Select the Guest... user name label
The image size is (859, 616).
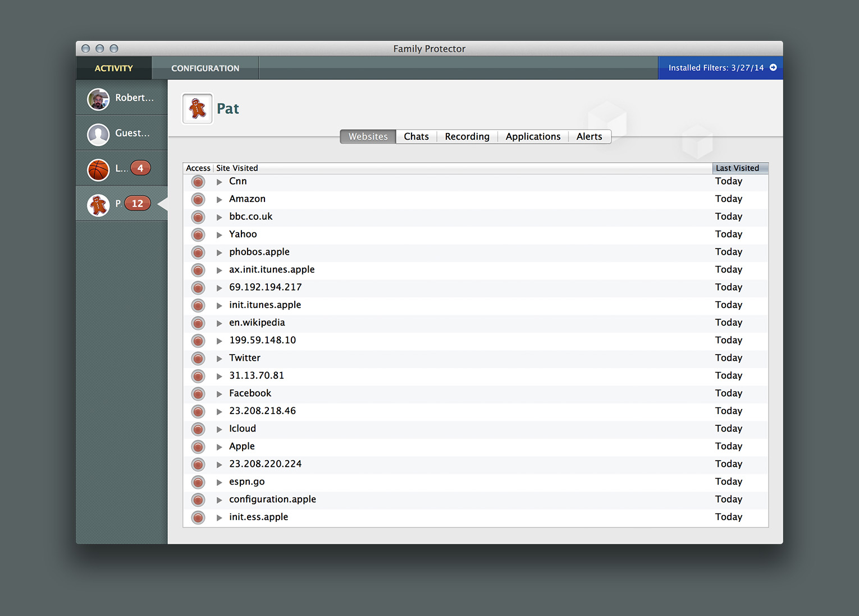click(132, 133)
